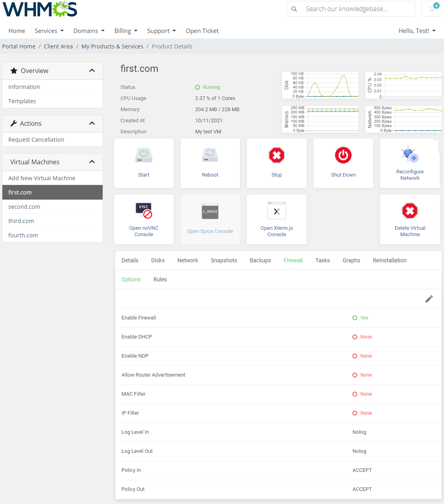Image resolution: width=444 pixels, height=504 pixels.
Task: Click the knowledgebase search magnifier icon
Action: (294, 9)
